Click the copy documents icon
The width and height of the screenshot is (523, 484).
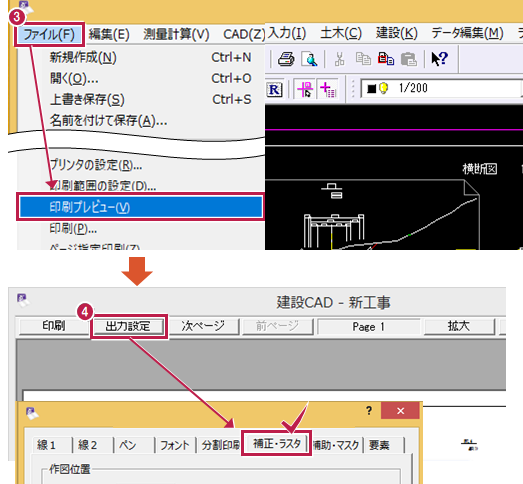(x=363, y=59)
